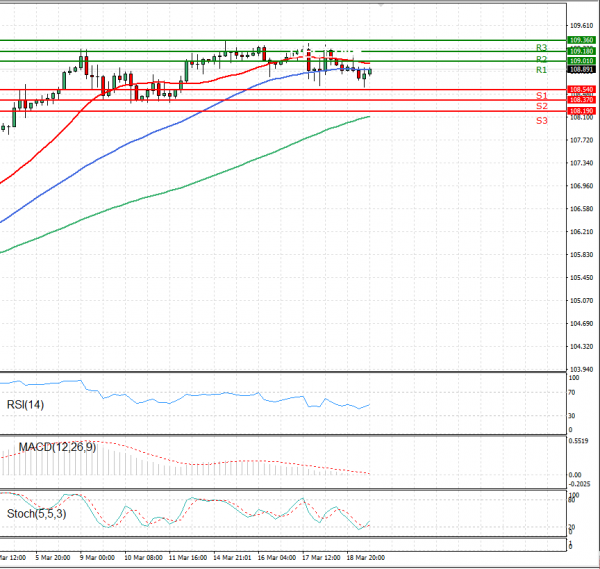Click the 106.580 price axis value
Image resolution: width=600 pixels, height=569 pixels.
coord(582,209)
